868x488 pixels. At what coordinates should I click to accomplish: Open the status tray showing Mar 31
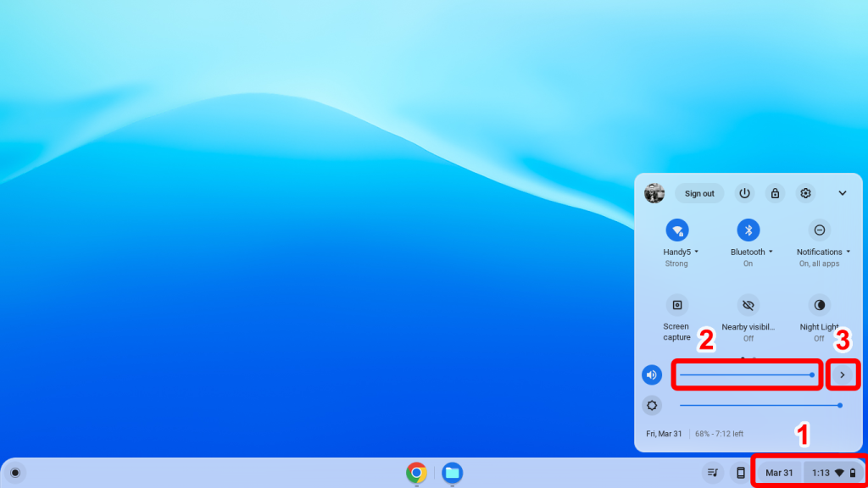[x=778, y=472]
